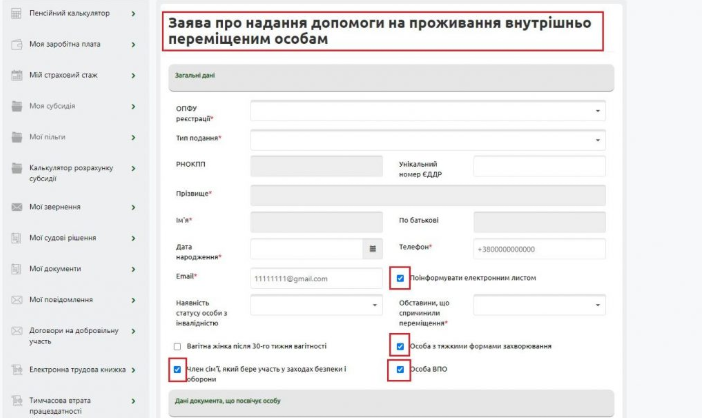Uncheck the Особа ВПО checkbox

pos(400,370)
